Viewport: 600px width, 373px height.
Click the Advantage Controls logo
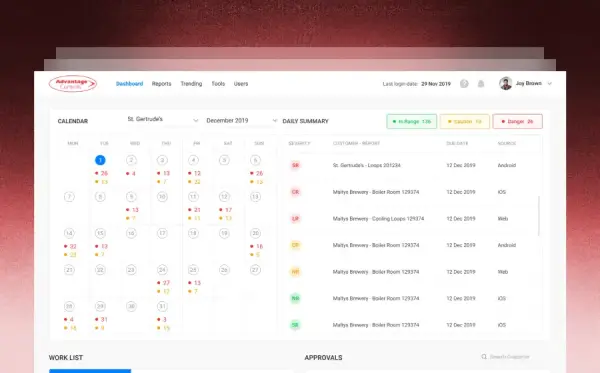coord(73,83)
